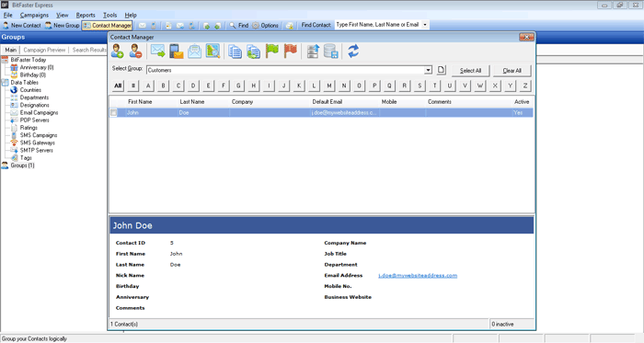
Task: Click the Select All button
Action: [x=470, y=71]
